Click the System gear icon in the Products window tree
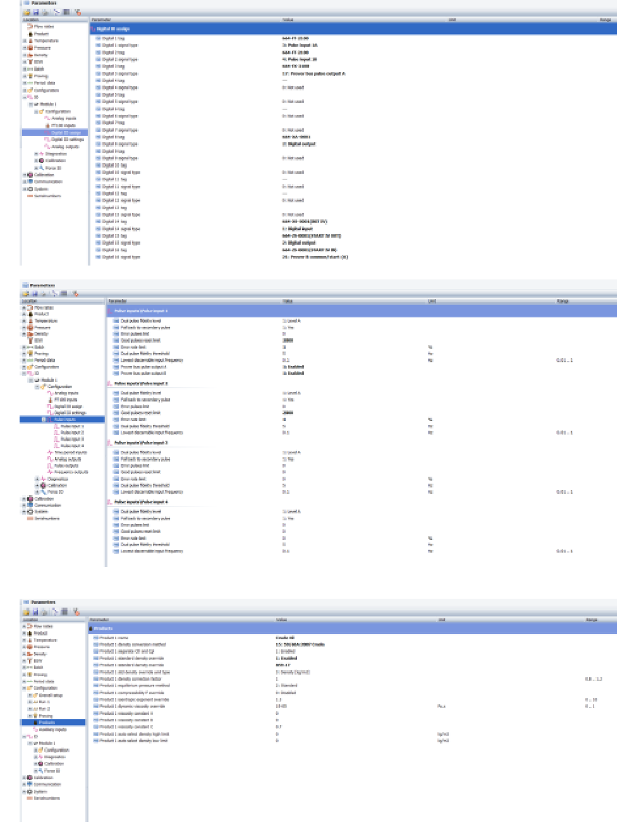 tap(29, 792)
